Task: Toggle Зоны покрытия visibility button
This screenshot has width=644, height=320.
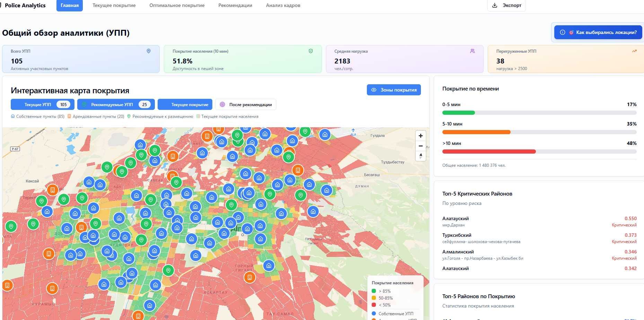Action: point(394,90)
